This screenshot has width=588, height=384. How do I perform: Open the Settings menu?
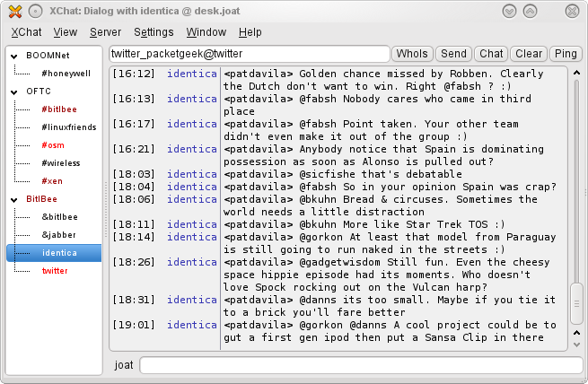(154, 32)
